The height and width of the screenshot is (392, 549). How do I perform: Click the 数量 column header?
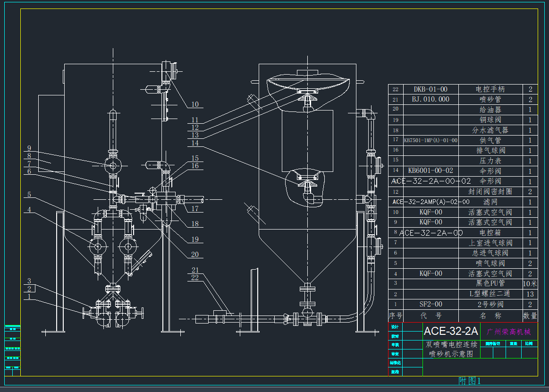pyautogui.click(x=530, y=315)
